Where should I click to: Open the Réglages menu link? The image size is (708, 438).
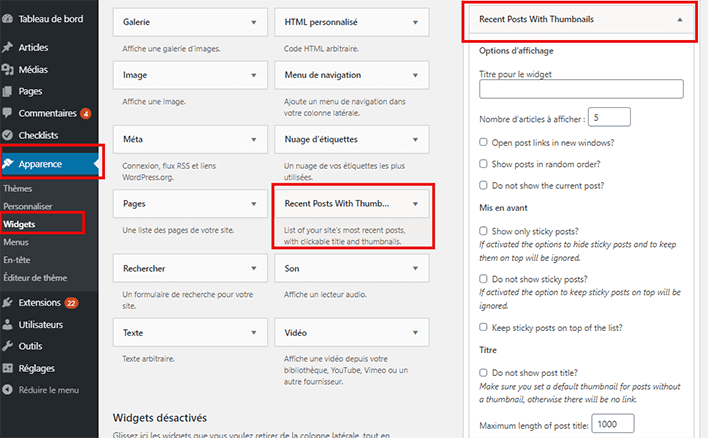(x=37, y=368)
